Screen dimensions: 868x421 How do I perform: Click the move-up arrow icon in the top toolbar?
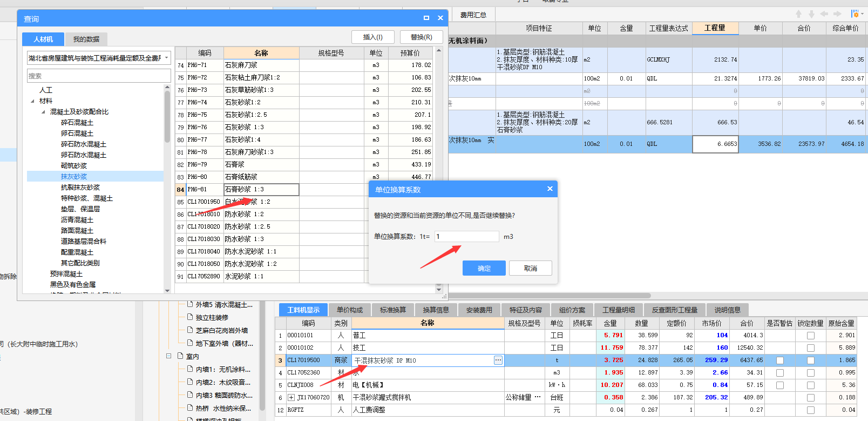[798, 14]
